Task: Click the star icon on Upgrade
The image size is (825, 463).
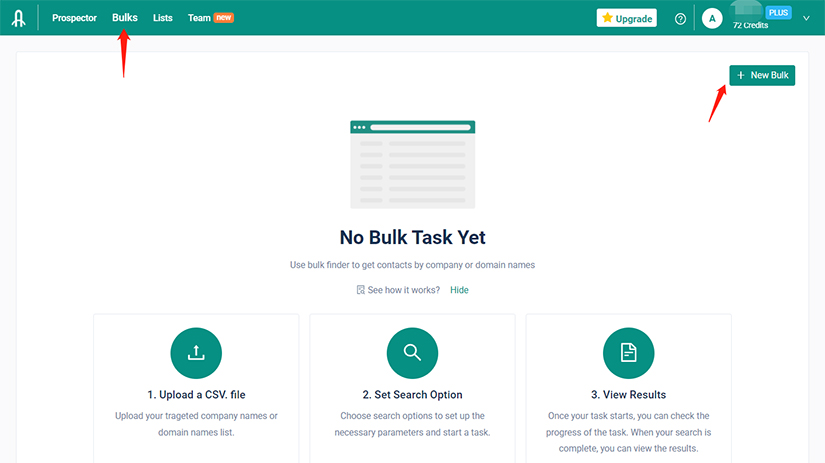Action: pos(607,18)
